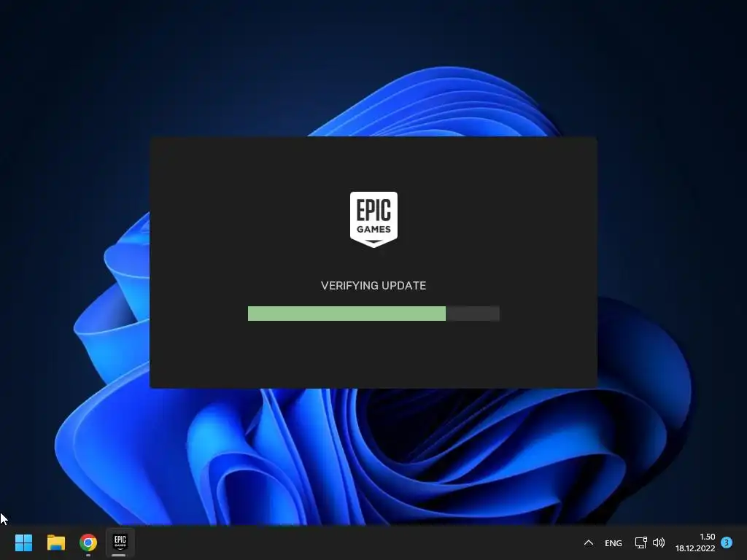Open the notification badge showing 3
The height and width of the screenshot is (560, 747).
tap(726, 542)
